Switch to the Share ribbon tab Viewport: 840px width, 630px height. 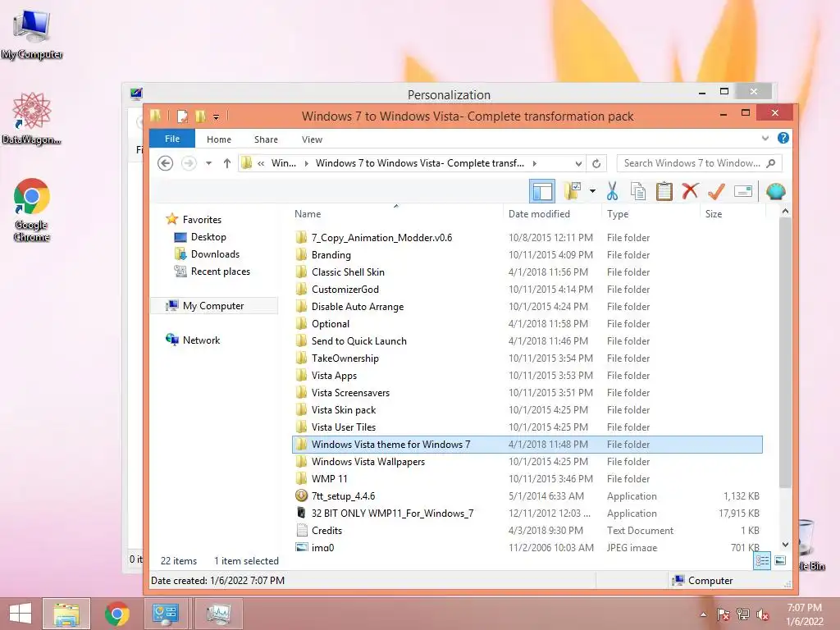[x=266, y=139]
